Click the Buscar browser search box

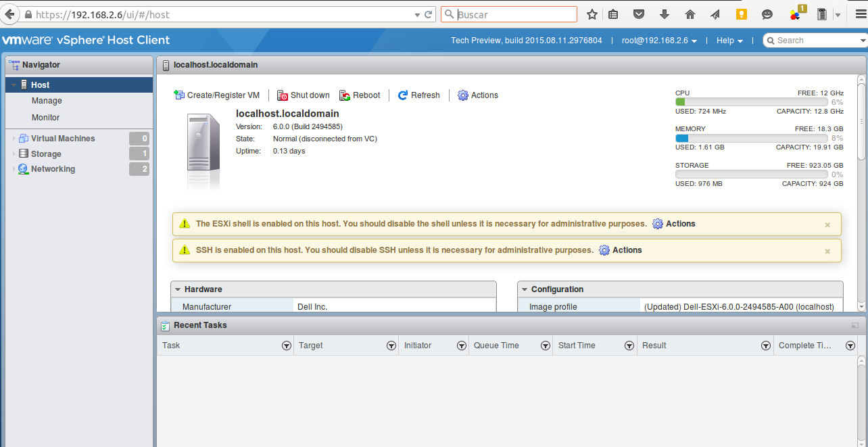click(x=509, y=14)
